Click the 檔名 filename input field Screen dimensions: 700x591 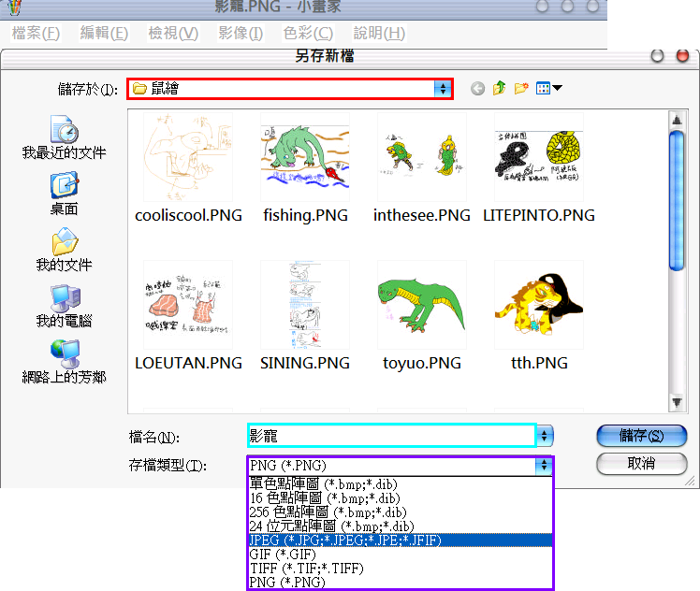pos(391,436)
